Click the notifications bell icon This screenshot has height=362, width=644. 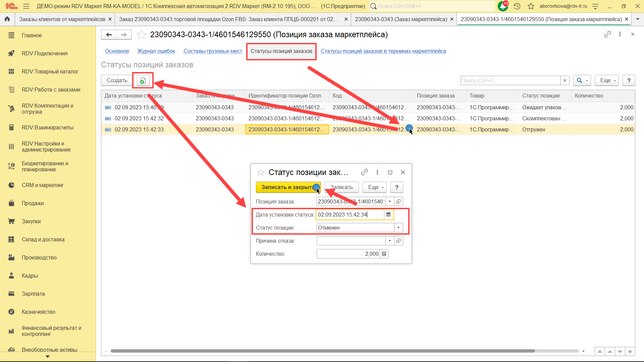coord(502,6)
